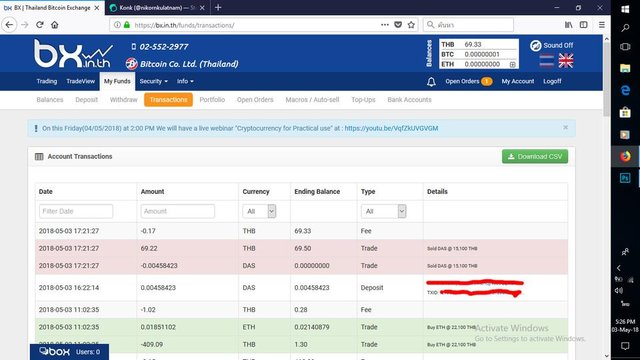Open Windows Action Center icon
Screen dimensions: 640x360
tap(625, 346)
